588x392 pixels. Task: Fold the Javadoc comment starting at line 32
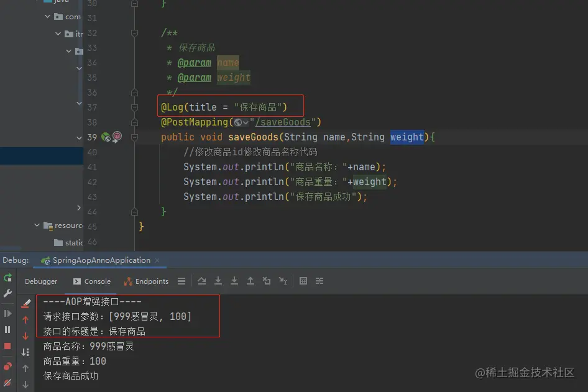point(135,33)
